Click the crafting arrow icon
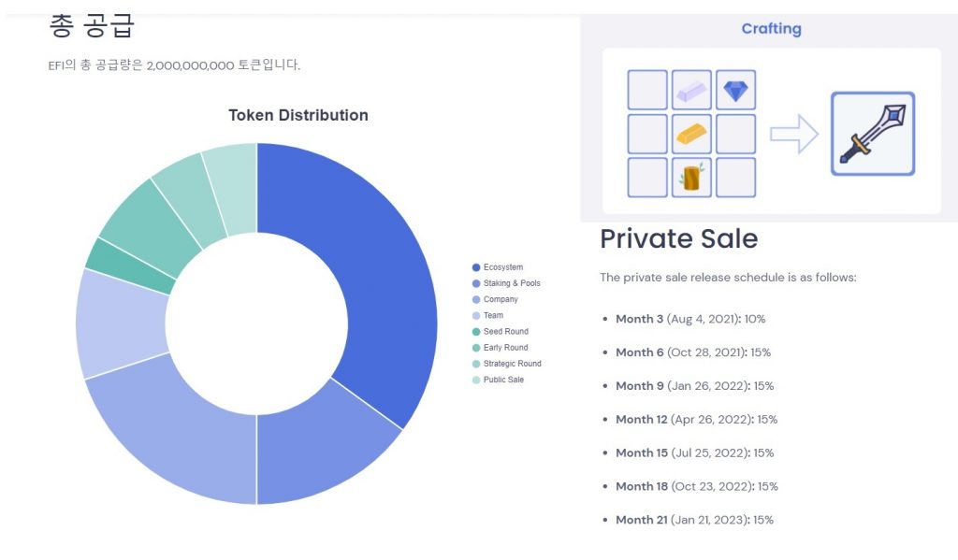Screen dimensions: 958x560 click(793, 134)
